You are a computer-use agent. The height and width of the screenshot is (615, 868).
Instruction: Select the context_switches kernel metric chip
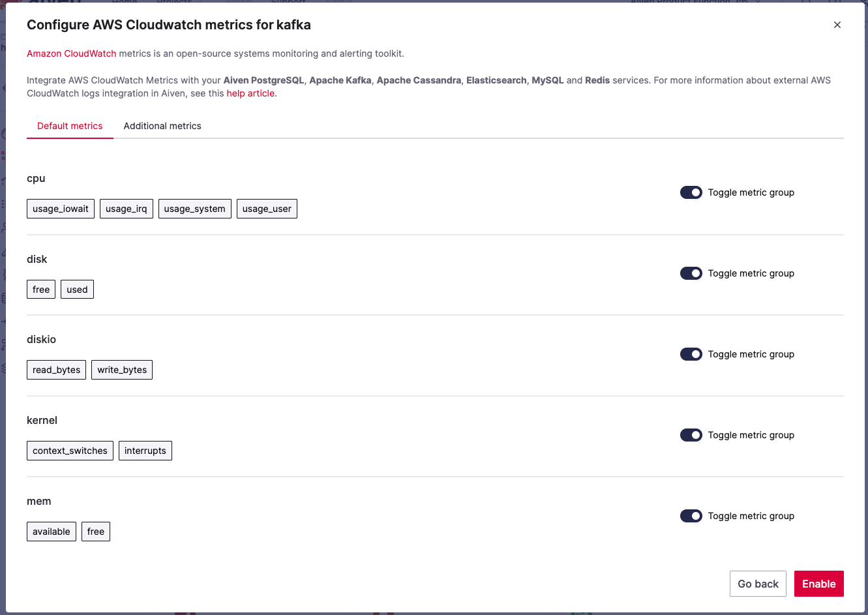pyautogui.click(x=70, y=450)
